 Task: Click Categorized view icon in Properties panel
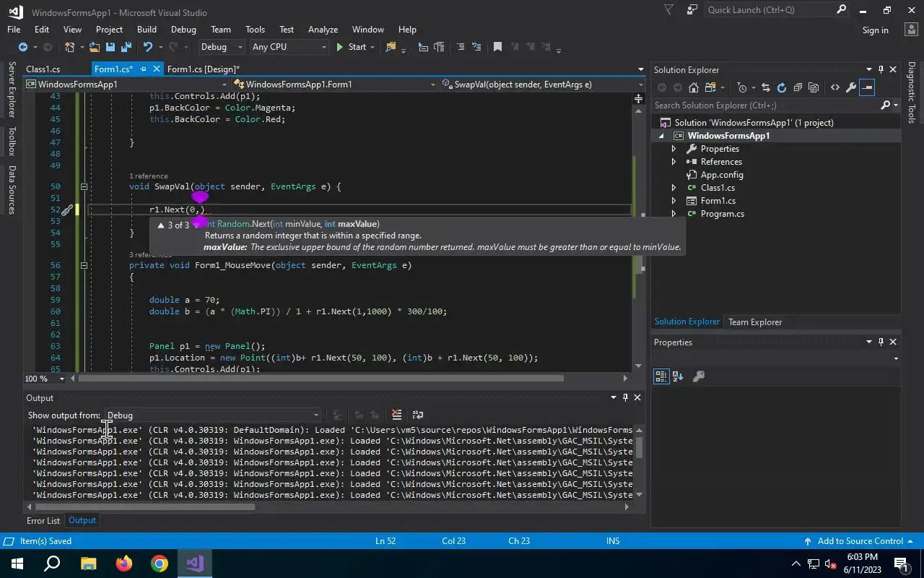coord(661,376)
